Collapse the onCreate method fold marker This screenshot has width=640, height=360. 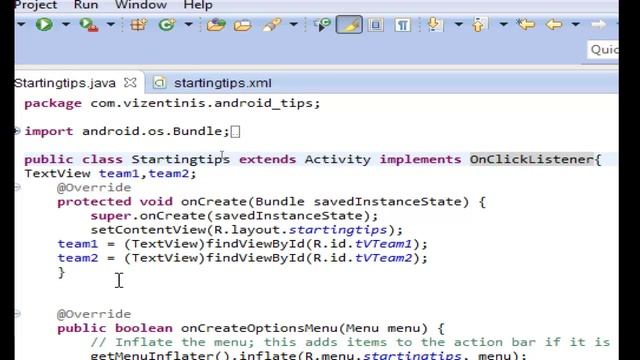tap(18, 187)
